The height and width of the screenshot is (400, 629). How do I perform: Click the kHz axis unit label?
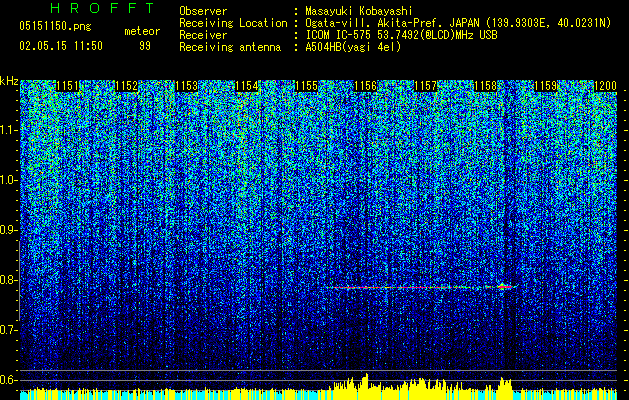(x=9, y=81)
